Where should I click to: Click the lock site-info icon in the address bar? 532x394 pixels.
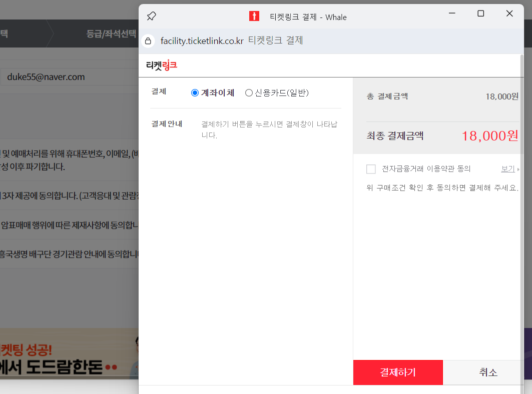pos(148,41)
